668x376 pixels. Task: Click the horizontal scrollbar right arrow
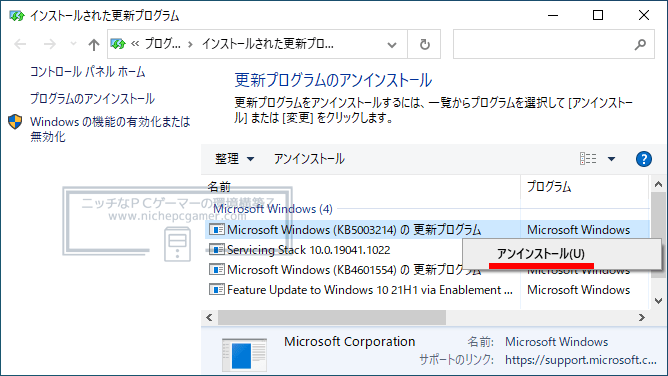642,318
